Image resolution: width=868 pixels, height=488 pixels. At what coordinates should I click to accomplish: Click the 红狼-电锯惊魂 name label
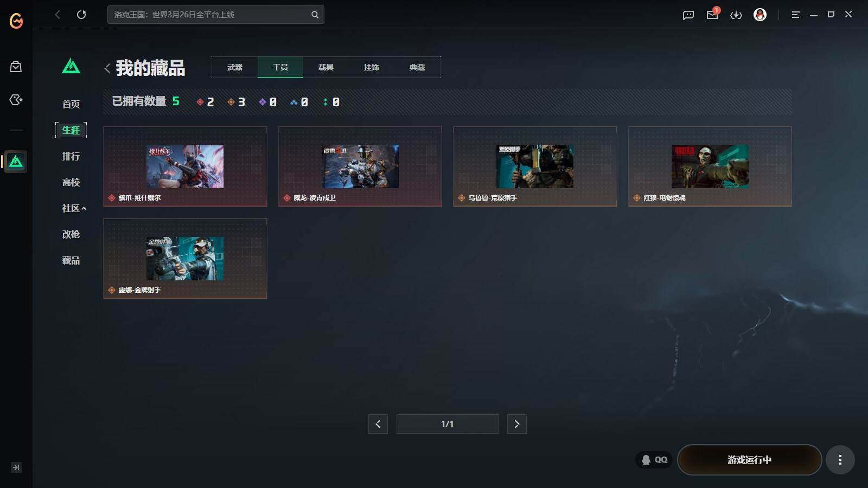665,198
